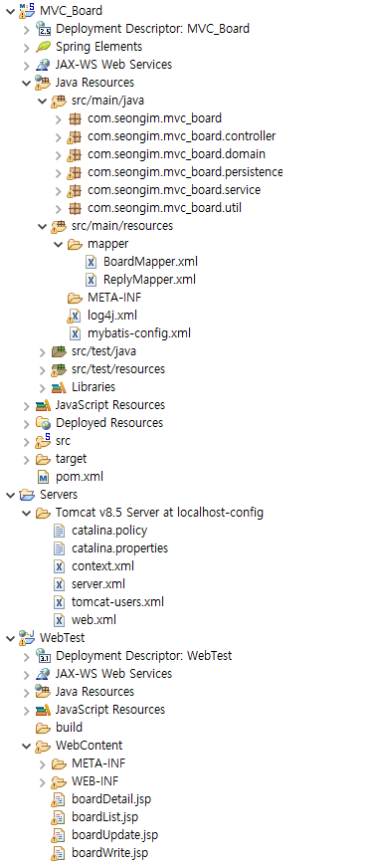Expand the WEB-INF folder
Viewport: 373px width, 868px height.
pos(42,781)
